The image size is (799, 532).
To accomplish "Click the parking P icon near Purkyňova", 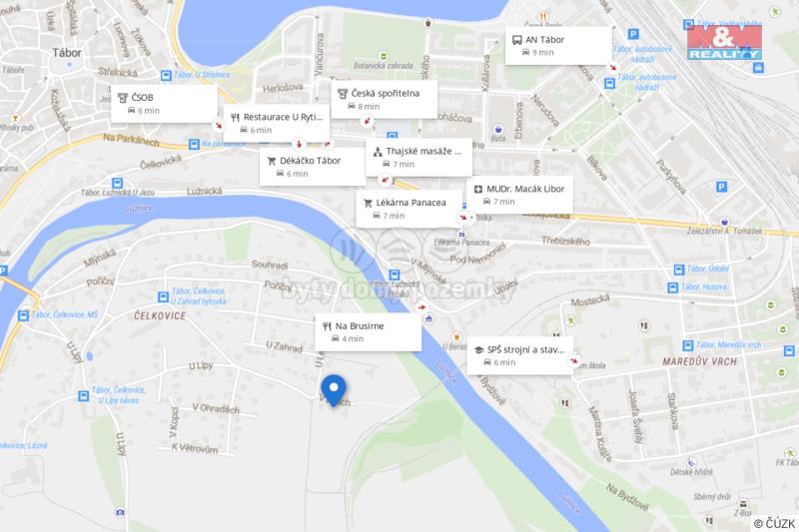I will tap(721, 187).
